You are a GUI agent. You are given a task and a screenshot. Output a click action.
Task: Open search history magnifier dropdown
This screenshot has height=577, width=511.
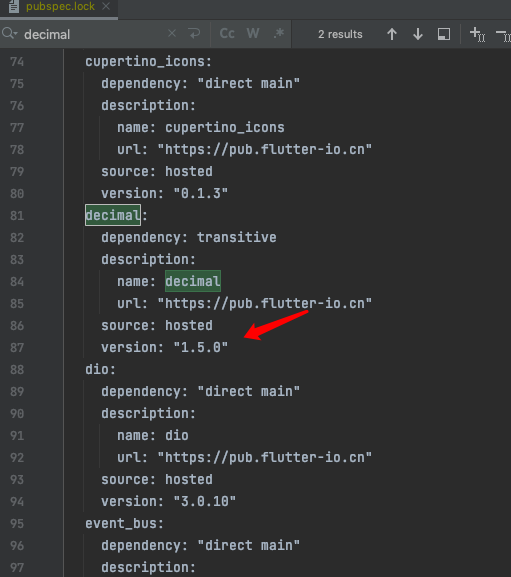(10, 34)
